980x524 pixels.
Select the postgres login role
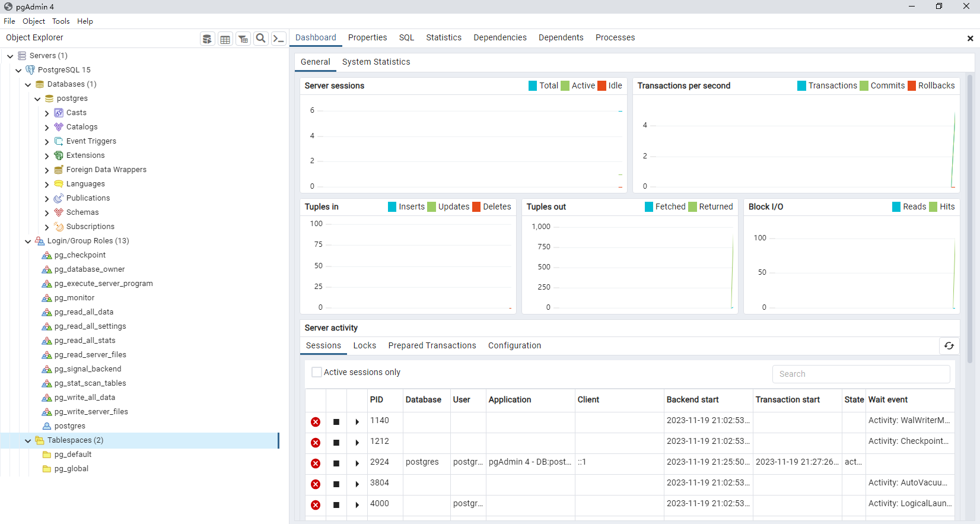pyautogui.click(x=70, y=426)
